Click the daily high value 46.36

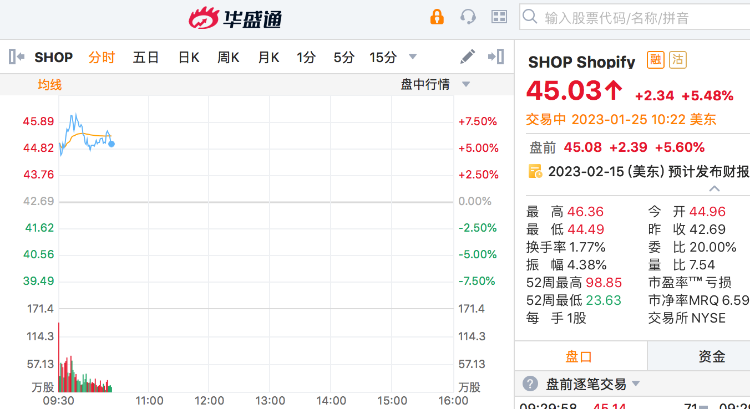[x=585, y=211]
